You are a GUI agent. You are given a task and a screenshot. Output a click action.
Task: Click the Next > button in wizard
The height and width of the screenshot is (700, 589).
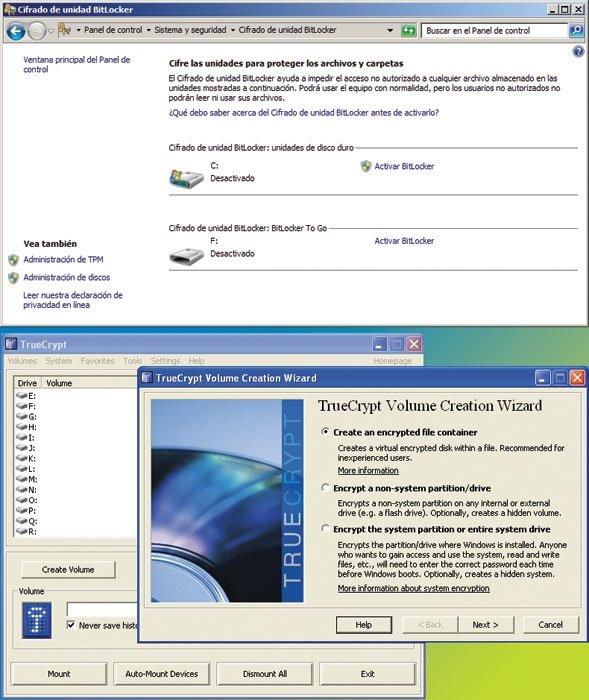(485, 625)
